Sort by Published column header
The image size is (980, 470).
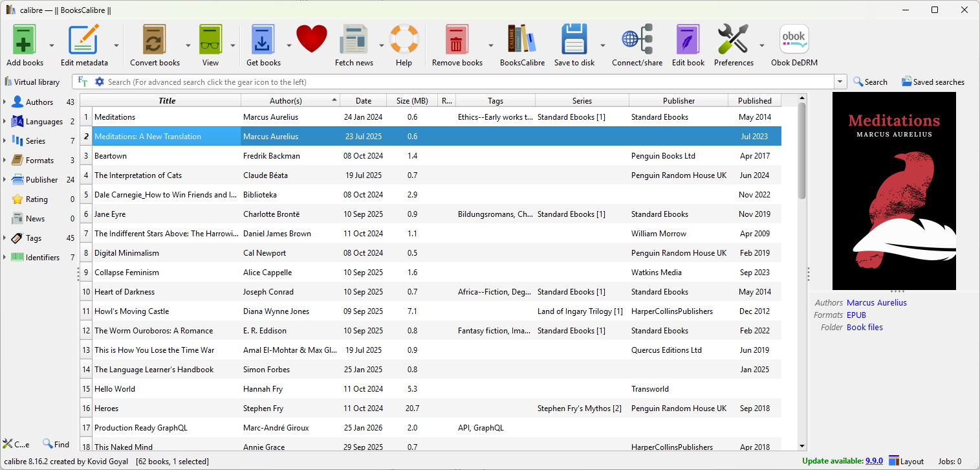click(754, 100)
